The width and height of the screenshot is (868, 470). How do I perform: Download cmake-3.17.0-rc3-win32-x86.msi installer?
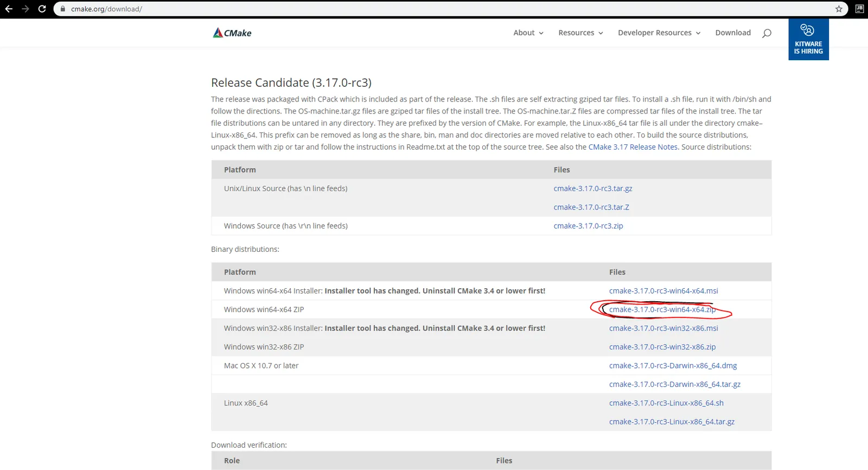(663, 328)
